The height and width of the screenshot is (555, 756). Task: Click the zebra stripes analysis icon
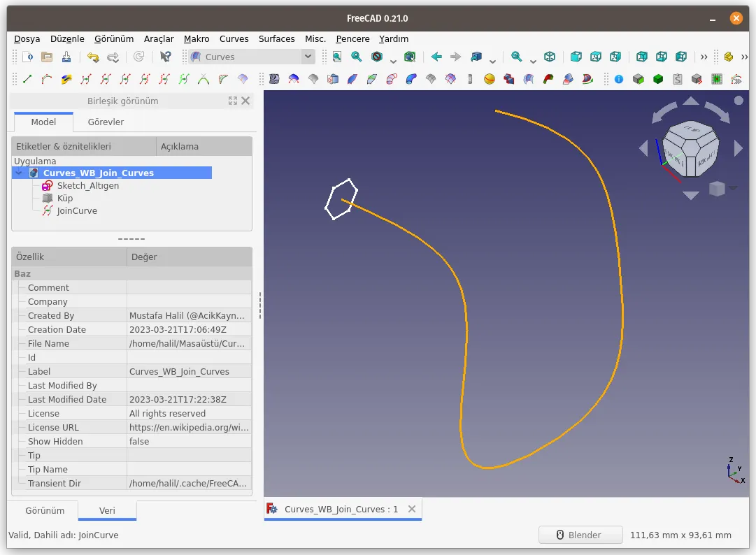pos(274,79)
